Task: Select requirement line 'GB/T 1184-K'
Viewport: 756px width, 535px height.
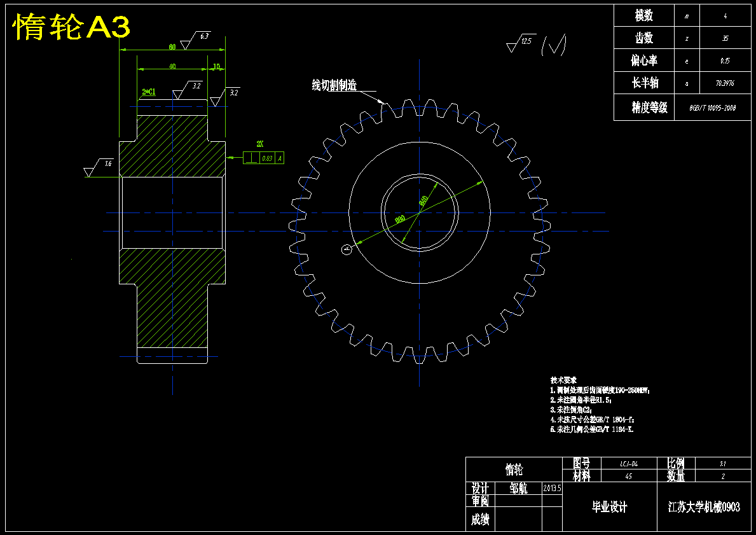Action: tap(591, 429)
